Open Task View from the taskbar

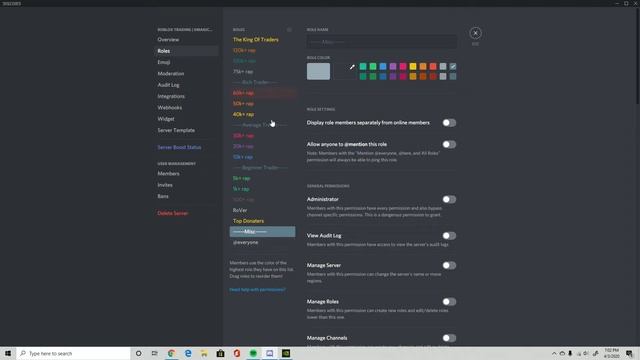pos(154,353)
